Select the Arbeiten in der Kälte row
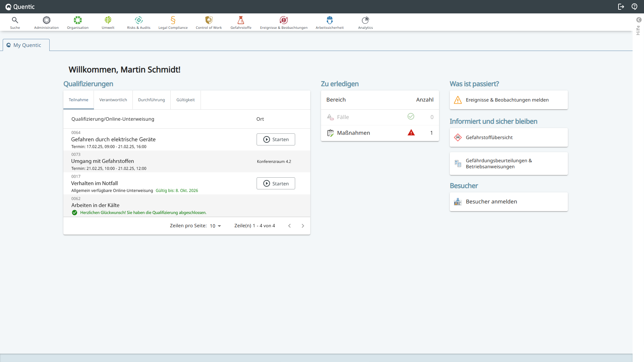 click(186, 205)
